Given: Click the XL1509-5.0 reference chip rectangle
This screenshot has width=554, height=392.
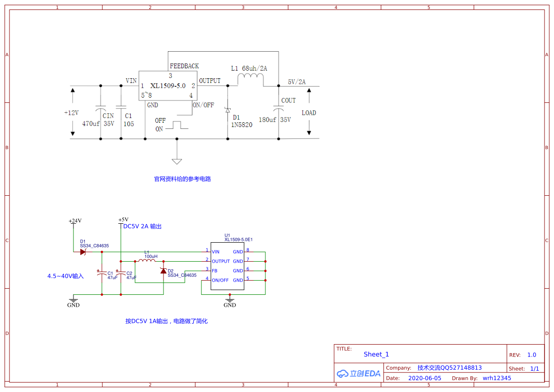Looking at the screenshot, I should point(168,85).
